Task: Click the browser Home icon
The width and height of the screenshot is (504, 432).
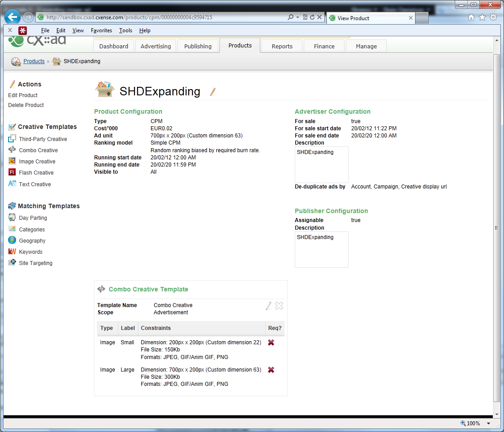Action: [471, 17]
